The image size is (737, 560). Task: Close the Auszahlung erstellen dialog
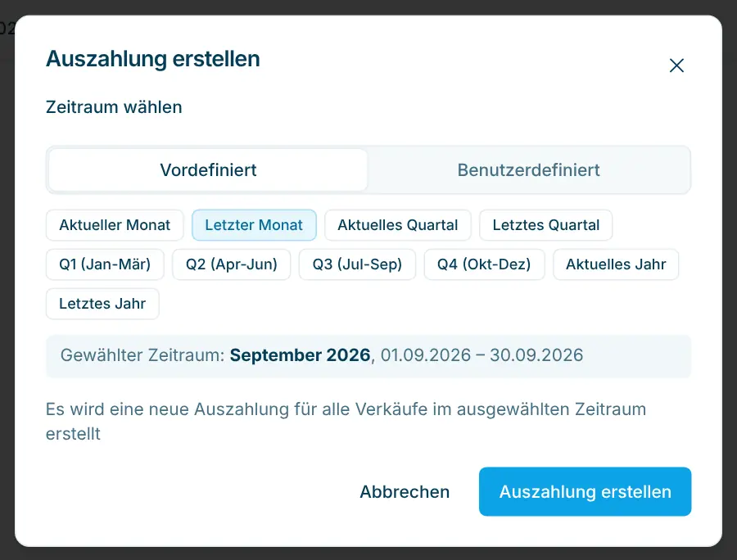pos(676,65)
